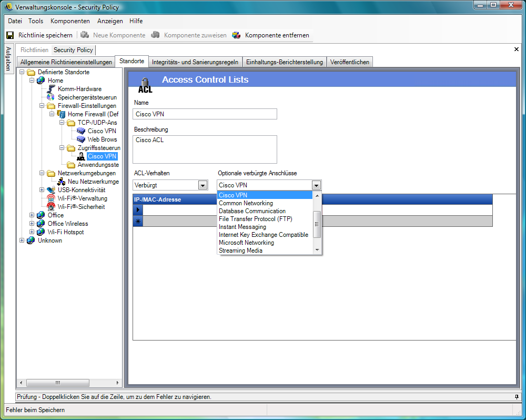Open the Anzeigen menu
Screen dimensions: 526x420
coord(110,21)
